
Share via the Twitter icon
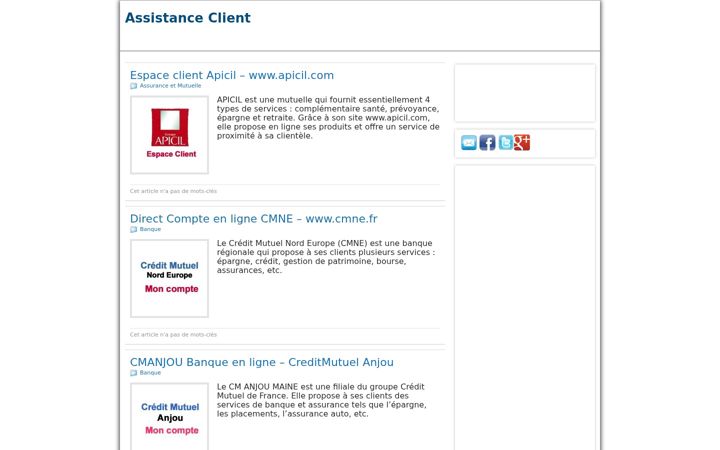506,143
